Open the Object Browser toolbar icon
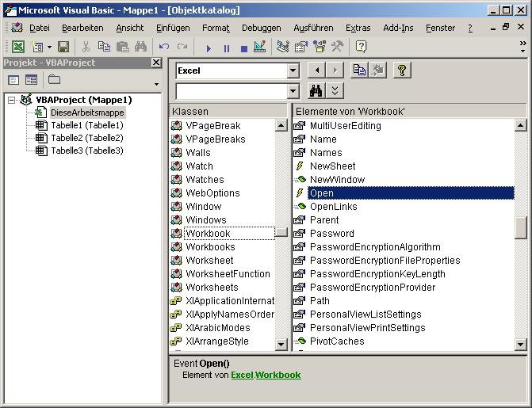This screenshot has width=532, height=408. (319, 47)
